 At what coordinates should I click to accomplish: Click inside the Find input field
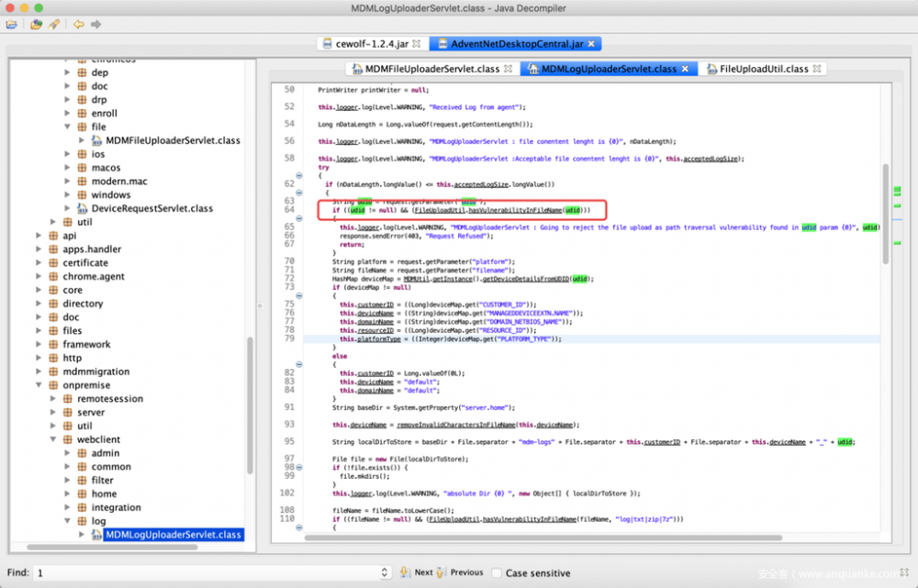[184, 572]
